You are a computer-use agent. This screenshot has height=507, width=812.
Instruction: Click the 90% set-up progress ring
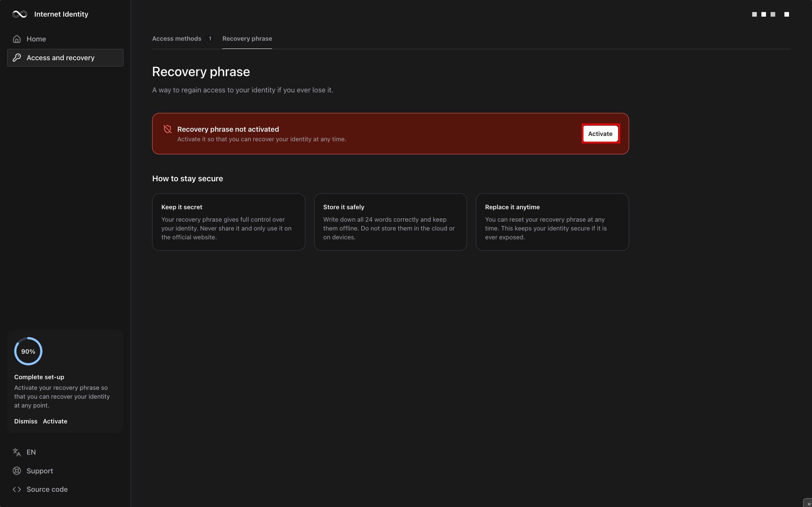28,351
